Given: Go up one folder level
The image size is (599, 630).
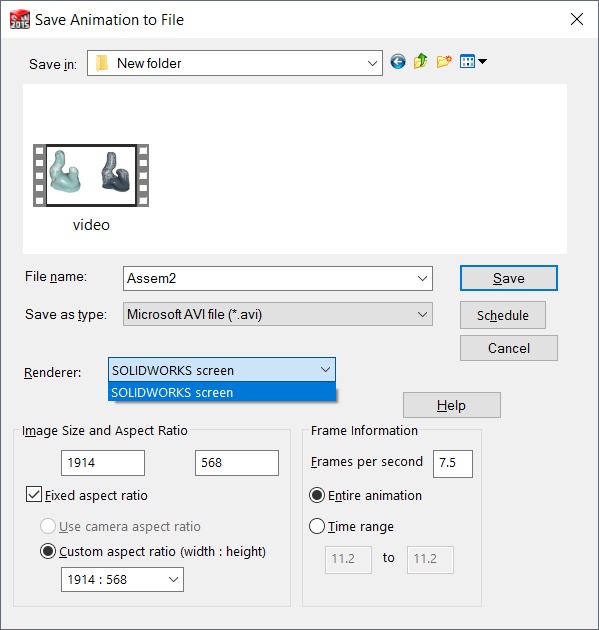Looking at the screenshot, I should pyautogui.click(x=420, y=61).
